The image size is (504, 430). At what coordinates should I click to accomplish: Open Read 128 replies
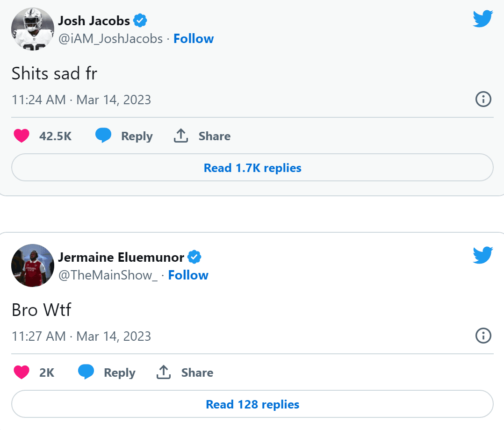252,404
